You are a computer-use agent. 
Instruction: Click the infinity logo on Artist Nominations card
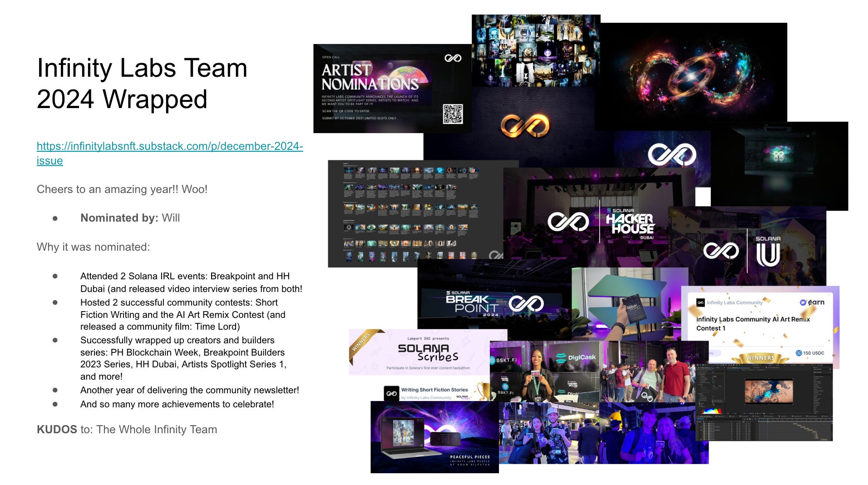pos(453,58)
